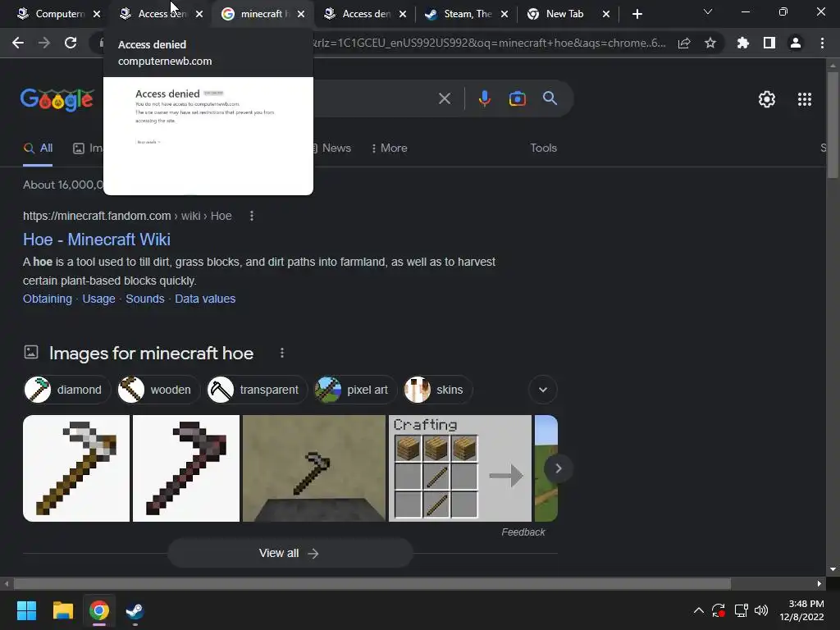Open the Obtaining section link
This screenshot has width=840, height=630.
click(47, 299)
